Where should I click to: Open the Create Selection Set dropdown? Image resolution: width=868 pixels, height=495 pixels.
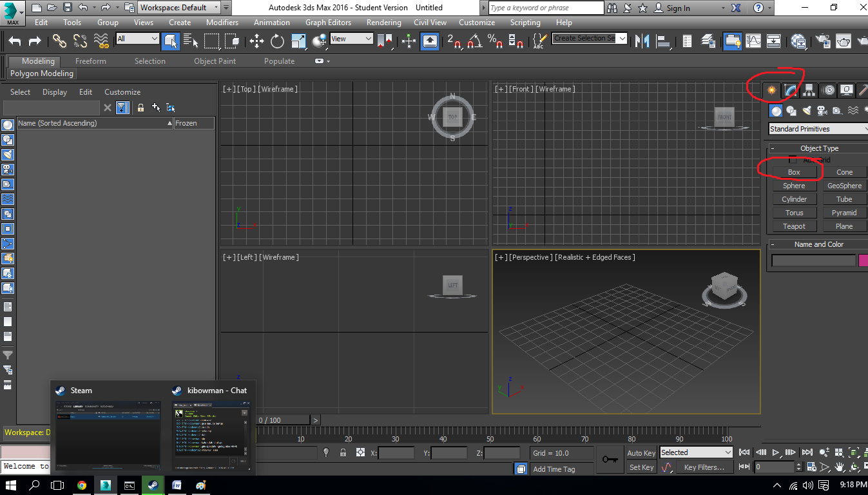[590, 39]
